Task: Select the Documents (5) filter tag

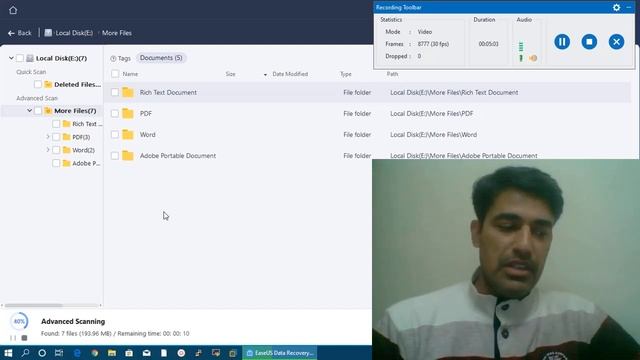Action: [161, 58]
